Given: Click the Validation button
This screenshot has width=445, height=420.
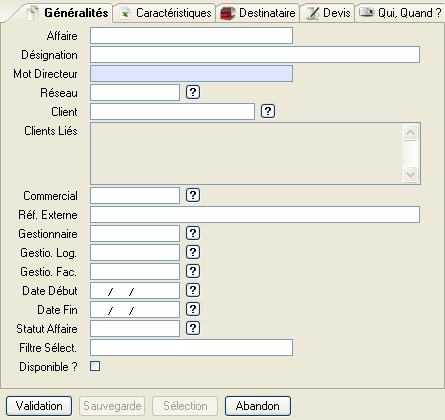Looking at the screenshot, I should click(x=39, y=406).
